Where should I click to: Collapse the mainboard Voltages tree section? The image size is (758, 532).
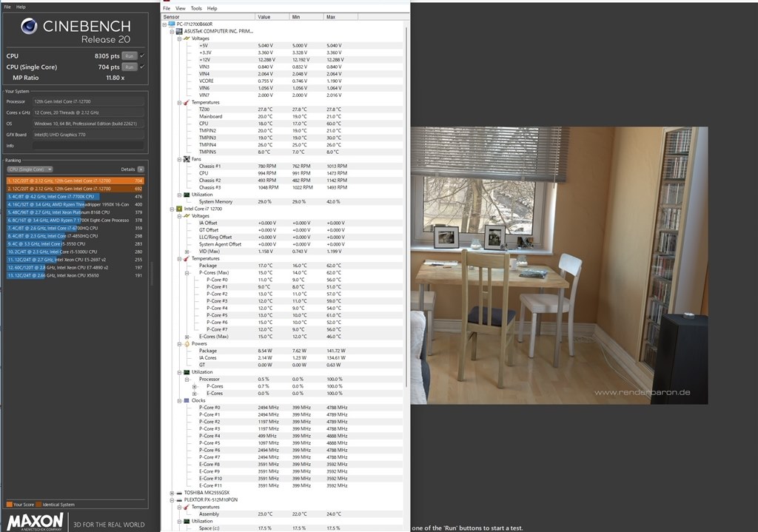179,38
